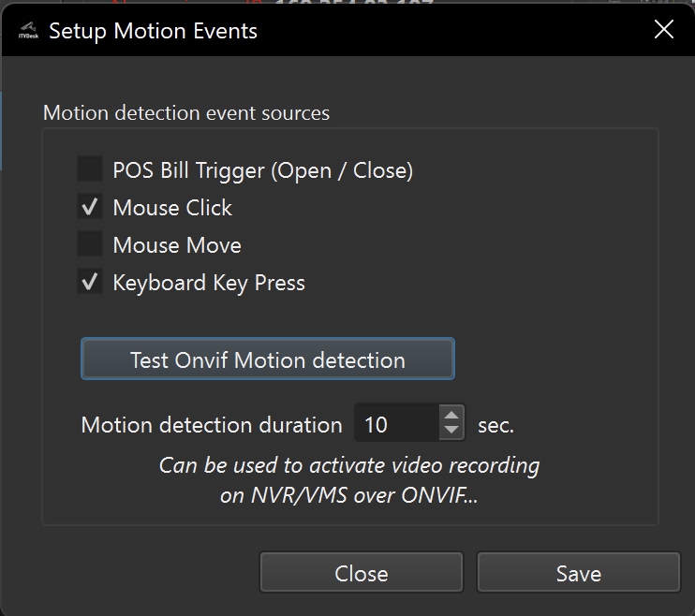Image resolution: width=695 pixels, height=616 pixels.
Task: Click the IVDesk logo in title bar
Action: tap(27, 31)
